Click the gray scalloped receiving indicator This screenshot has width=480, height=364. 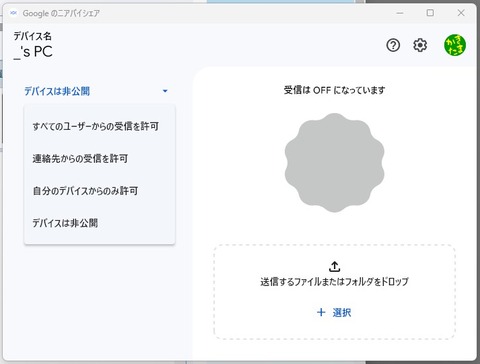tap(334, 162)
